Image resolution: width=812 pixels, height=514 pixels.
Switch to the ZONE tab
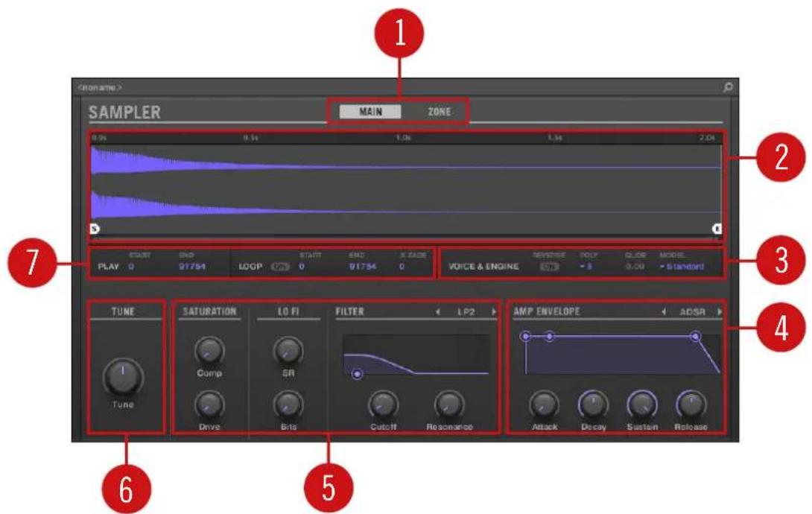click(x=439, y=112)
